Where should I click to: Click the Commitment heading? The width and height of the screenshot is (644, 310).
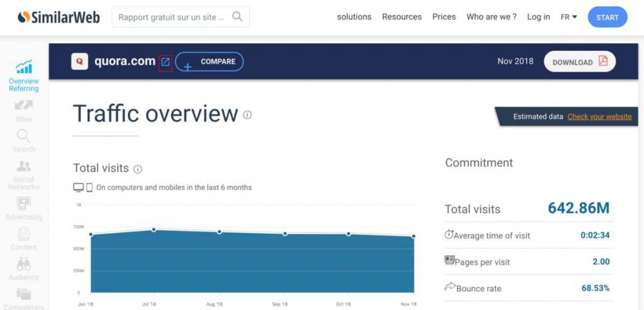pyautogui.click(x=479, y=163)
